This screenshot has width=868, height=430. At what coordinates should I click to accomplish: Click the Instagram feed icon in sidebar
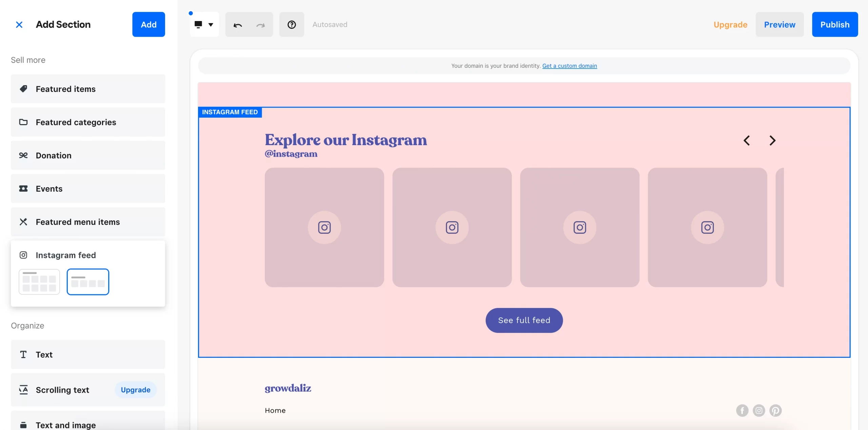pyautogui.click(x=23, y=255)
